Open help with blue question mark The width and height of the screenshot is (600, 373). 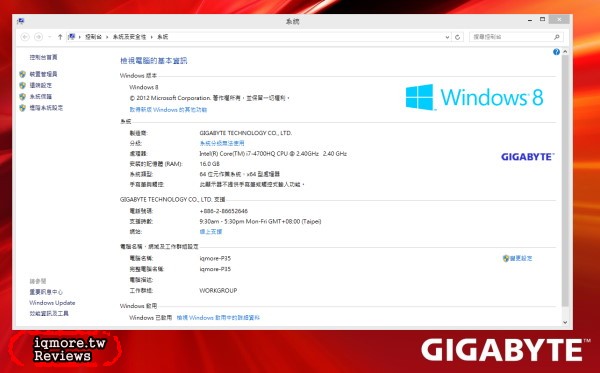556,52
